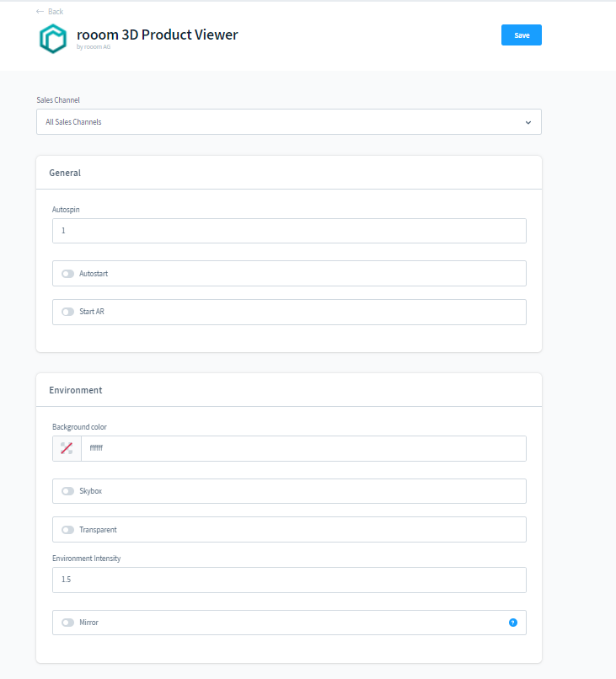Enable the Autostart toggle
The width and height of the screenshot is (616, 679).
tap(67, 274)
